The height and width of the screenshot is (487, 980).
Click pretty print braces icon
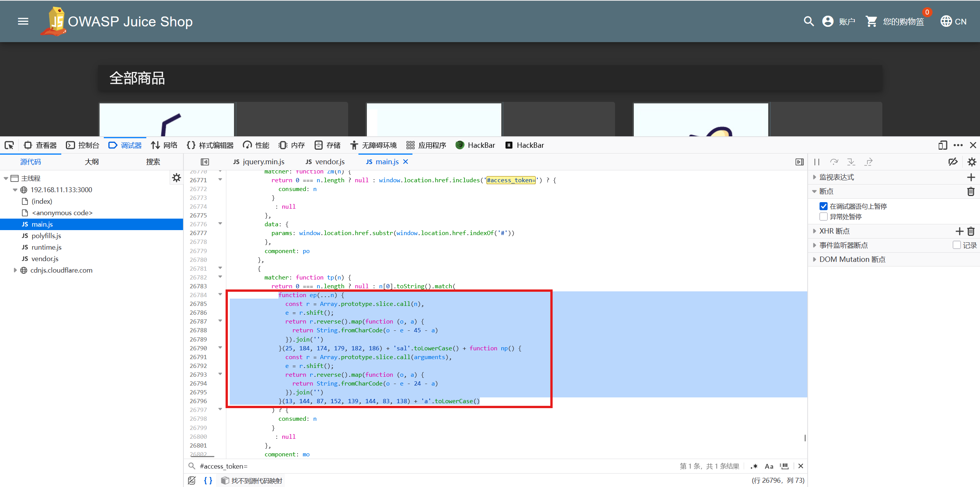tap(208, 480)
